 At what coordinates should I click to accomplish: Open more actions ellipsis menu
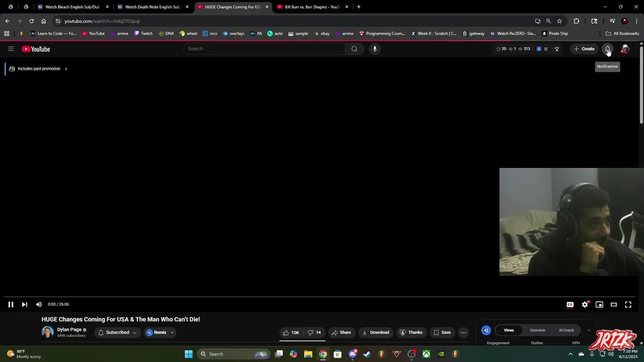tap(463, 332)
